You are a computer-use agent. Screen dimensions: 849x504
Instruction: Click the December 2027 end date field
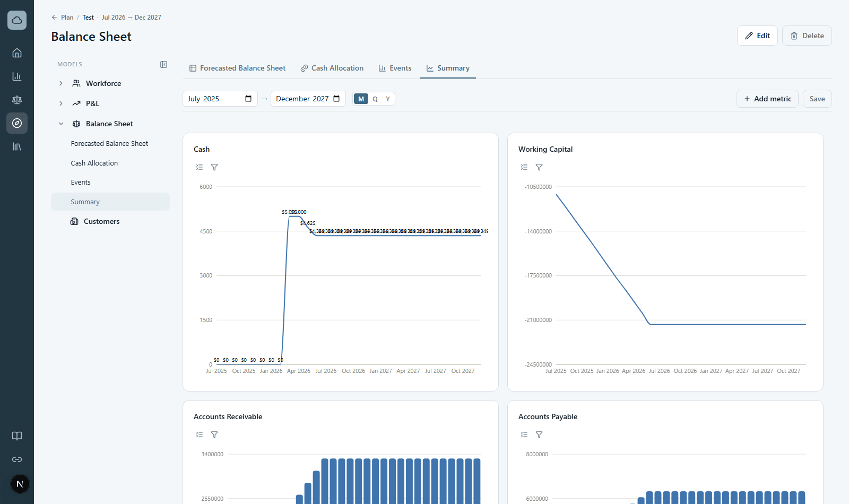click(308, 99)
